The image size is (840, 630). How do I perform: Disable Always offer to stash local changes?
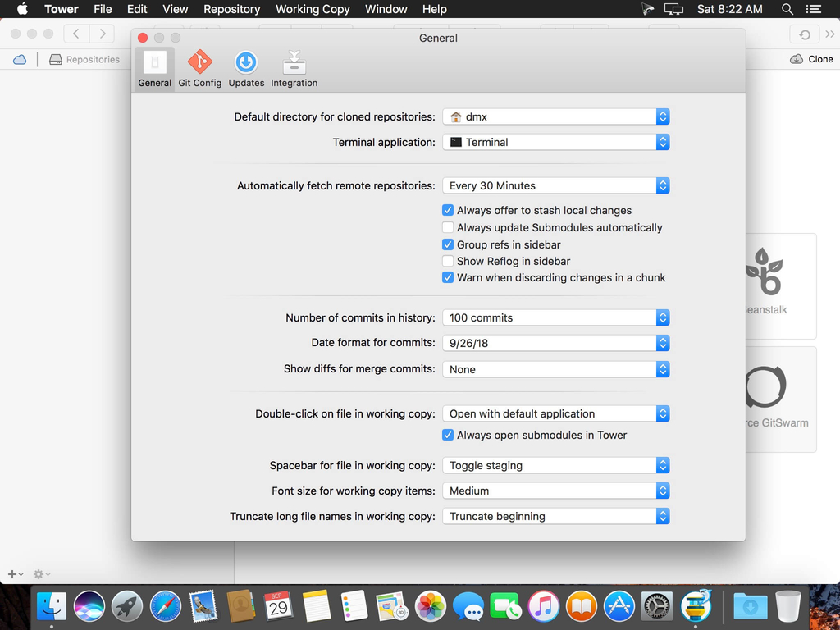coord(448,210)
